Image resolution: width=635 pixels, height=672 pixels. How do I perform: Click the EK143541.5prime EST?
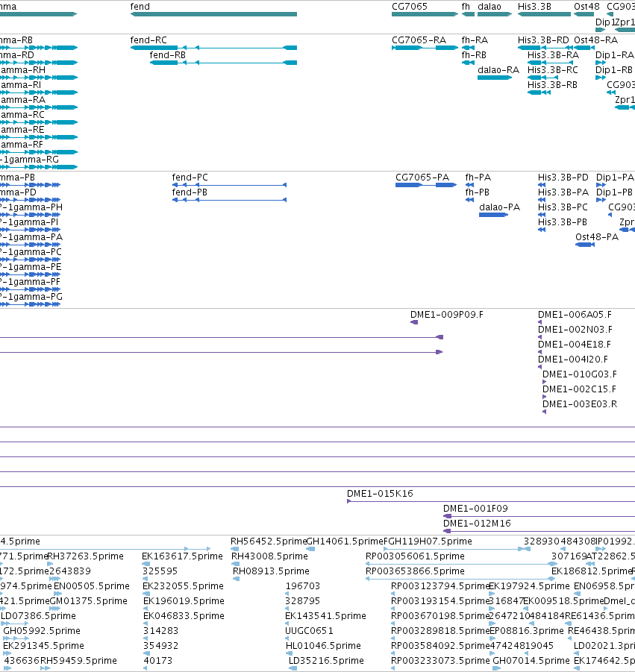[x=287, y=624]
